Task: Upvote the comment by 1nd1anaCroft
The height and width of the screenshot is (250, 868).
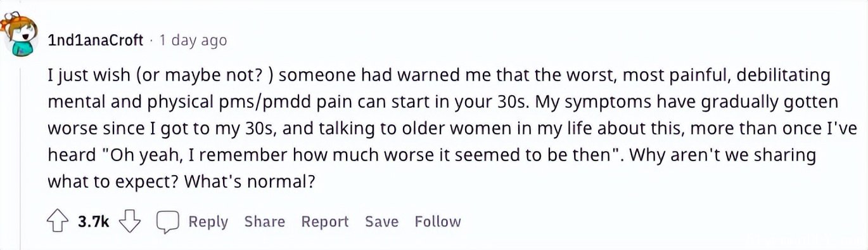Action: (58, 221)
